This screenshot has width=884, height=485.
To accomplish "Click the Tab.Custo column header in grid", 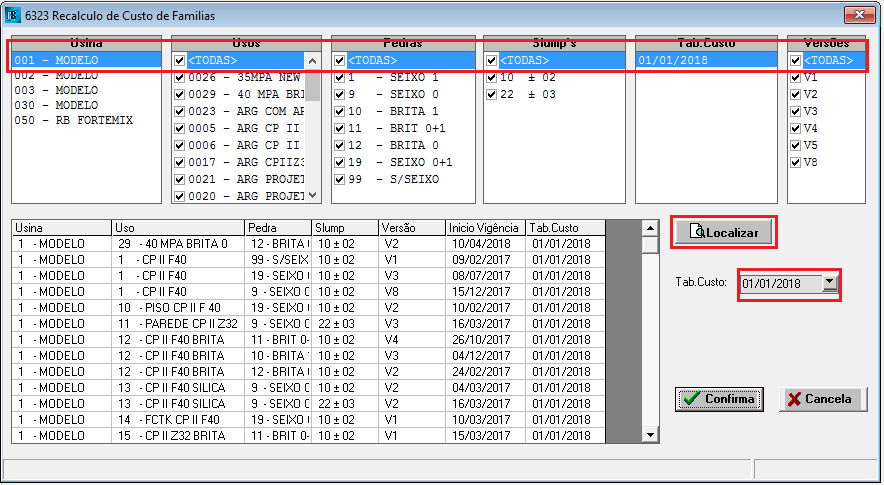I will pyautogui.click(x=565, y=228).
